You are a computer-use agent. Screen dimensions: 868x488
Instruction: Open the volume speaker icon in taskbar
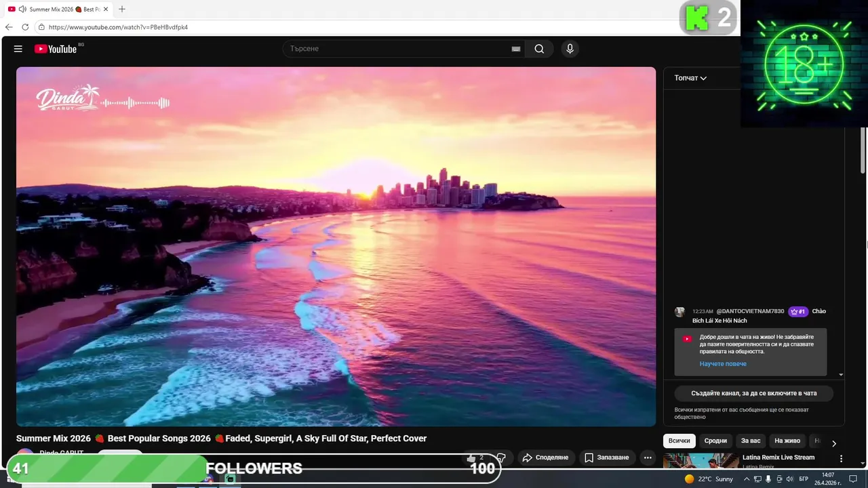790,479
